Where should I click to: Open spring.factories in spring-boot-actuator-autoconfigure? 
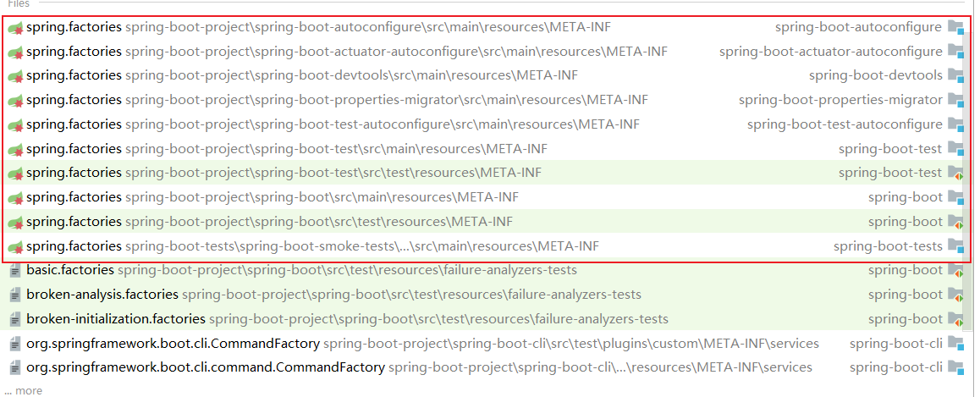(74, 52)
